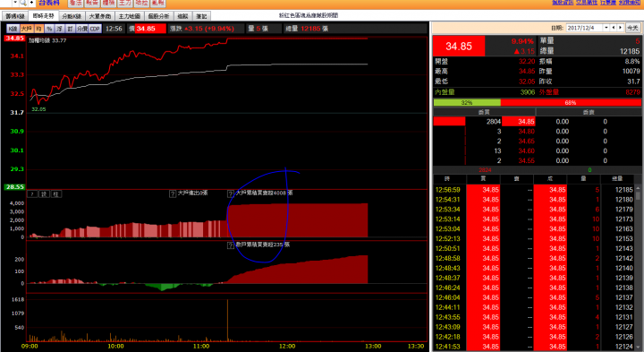Toggle the 大戶 overlay button
644x352 pixels.
[x=27, y=29]
